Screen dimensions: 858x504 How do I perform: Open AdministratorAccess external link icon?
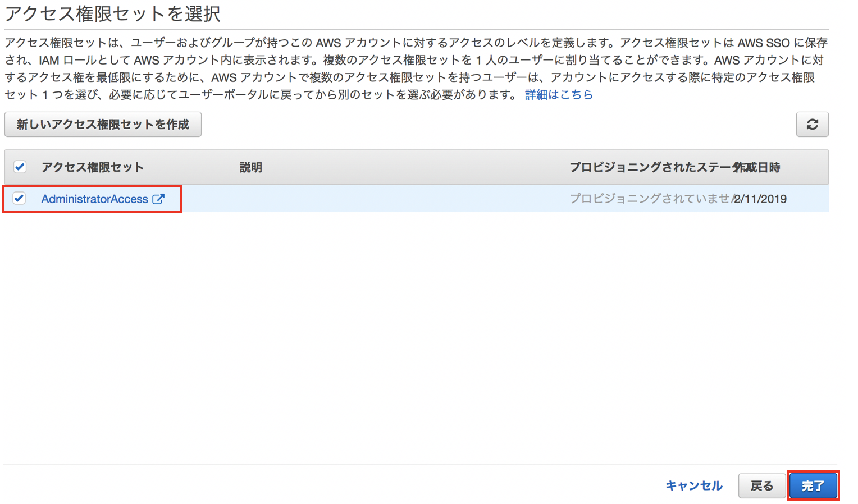point(159,199)
